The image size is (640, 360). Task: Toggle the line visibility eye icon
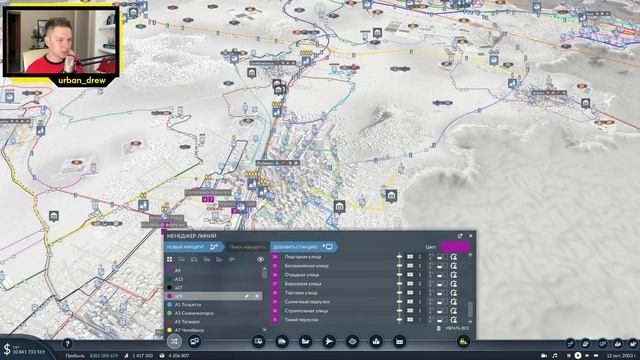[x=260, y=260]
